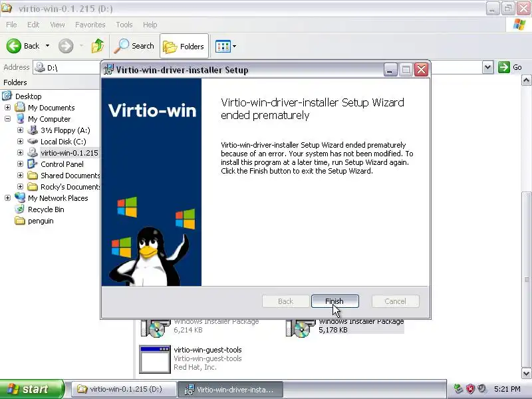532x399 pixels.
Task: Click the Start button
Action: (x=31, y=389)
